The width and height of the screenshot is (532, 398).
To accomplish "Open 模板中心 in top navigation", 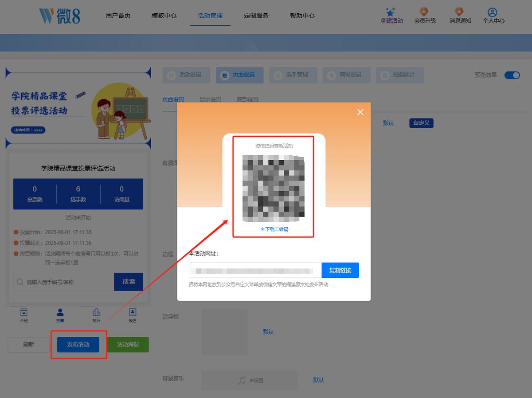I will (x=164, y=16).
